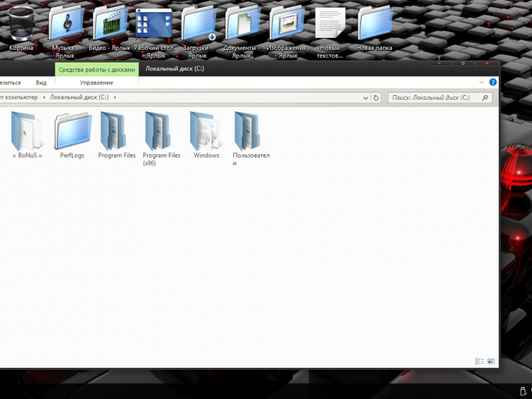Screen dimensions: 532x399
Task: Click the USB device tray icon
Action: click(x=523, y=391)
